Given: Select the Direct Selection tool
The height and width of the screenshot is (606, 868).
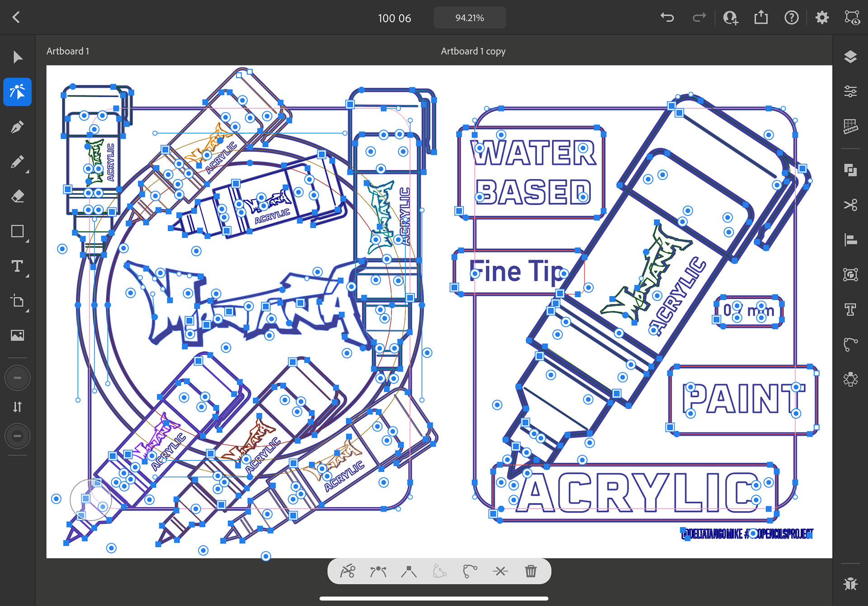Looking at the screenshot, I should (x=18, y=92).
